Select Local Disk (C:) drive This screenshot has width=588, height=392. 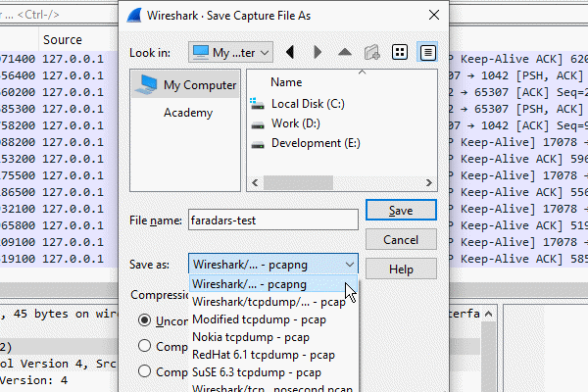[308, 104]
